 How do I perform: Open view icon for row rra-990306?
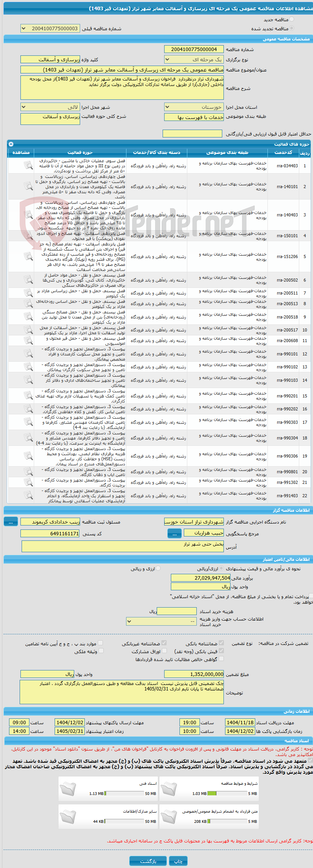(28, 456)
